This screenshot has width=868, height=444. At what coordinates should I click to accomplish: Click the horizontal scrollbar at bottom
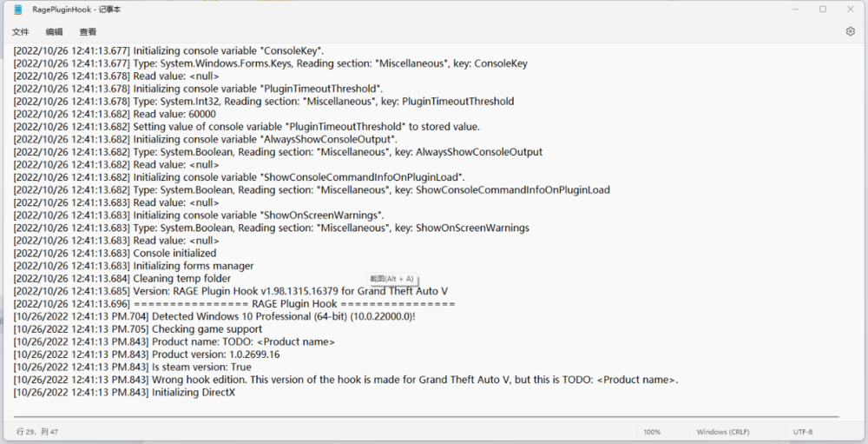[425, 417]
